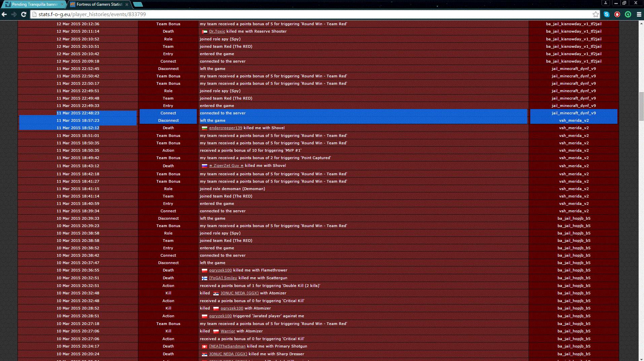Open Dr.Toxic player profile link
Viewport: 644px width, 361px height.
[217, 31]
